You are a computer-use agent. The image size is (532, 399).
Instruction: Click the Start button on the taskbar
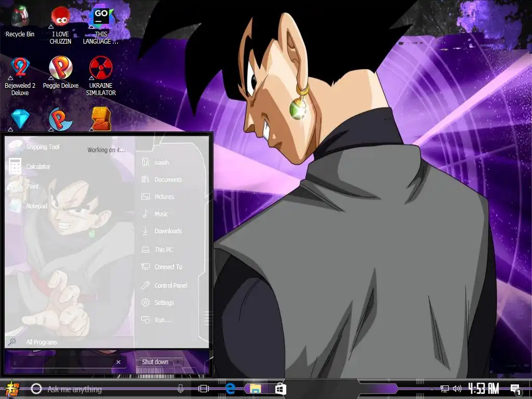11,389
